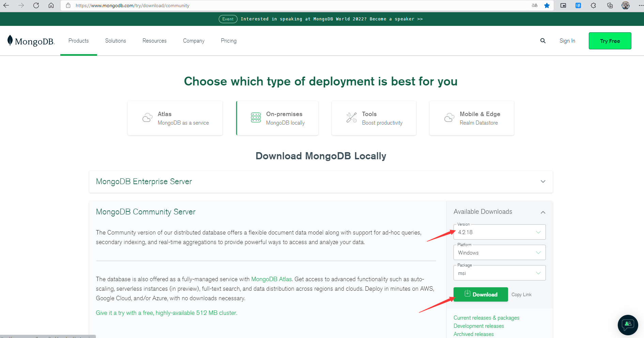Toggle the blue favorites star icon
The height and width of the screenshot is (338, 644).
pos(547,5)
